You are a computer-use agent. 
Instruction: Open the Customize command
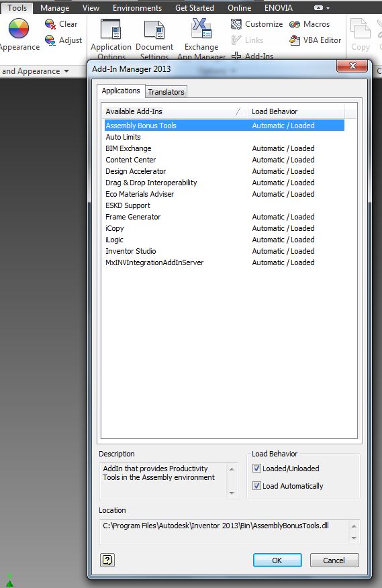click(257, 24)
